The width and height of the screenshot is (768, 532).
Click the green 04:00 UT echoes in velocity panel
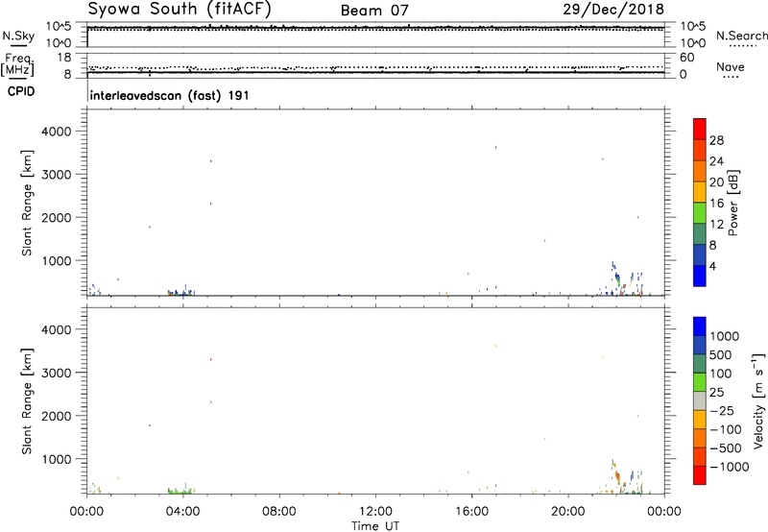click(x=180, y=490)
